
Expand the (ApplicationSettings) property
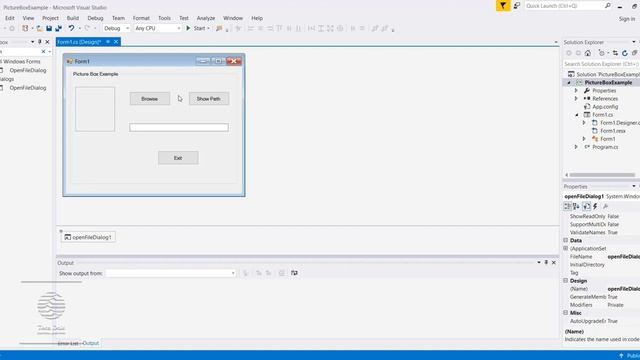pyautogui.click(x=566, y=248)
